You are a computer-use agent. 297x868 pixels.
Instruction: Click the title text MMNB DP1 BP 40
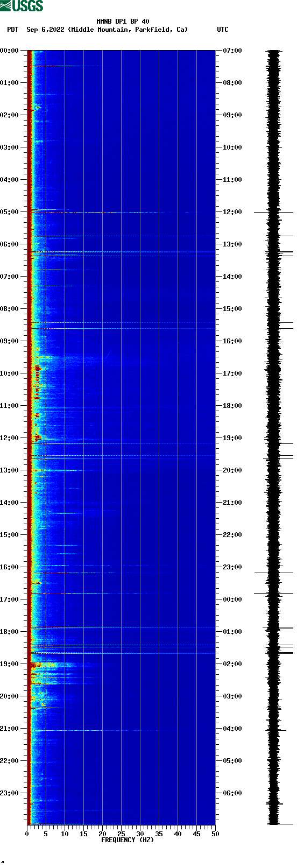point(123,22)
